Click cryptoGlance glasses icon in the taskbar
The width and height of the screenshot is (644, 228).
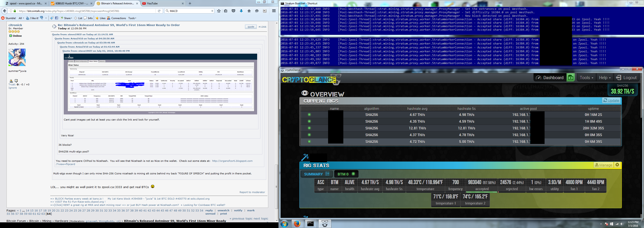tap(324, 224)
